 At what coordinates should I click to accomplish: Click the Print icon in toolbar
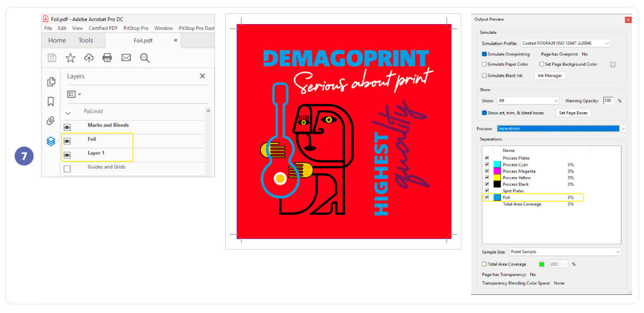coord(107,57)
